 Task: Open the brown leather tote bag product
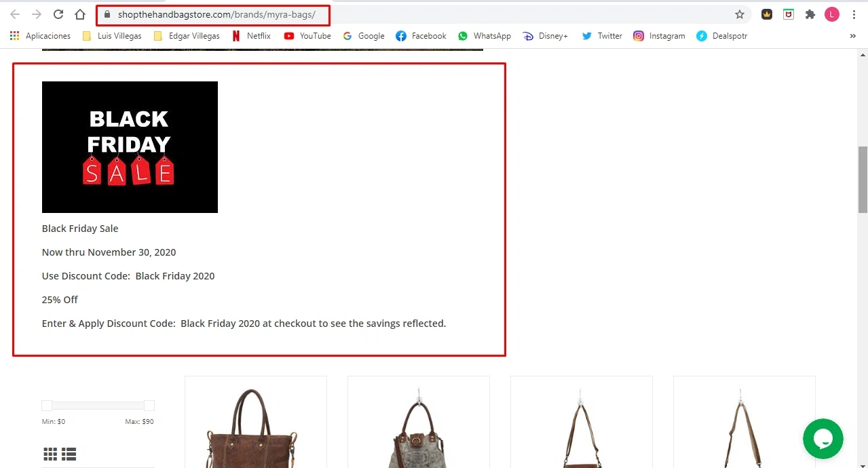tap(256, 422)
